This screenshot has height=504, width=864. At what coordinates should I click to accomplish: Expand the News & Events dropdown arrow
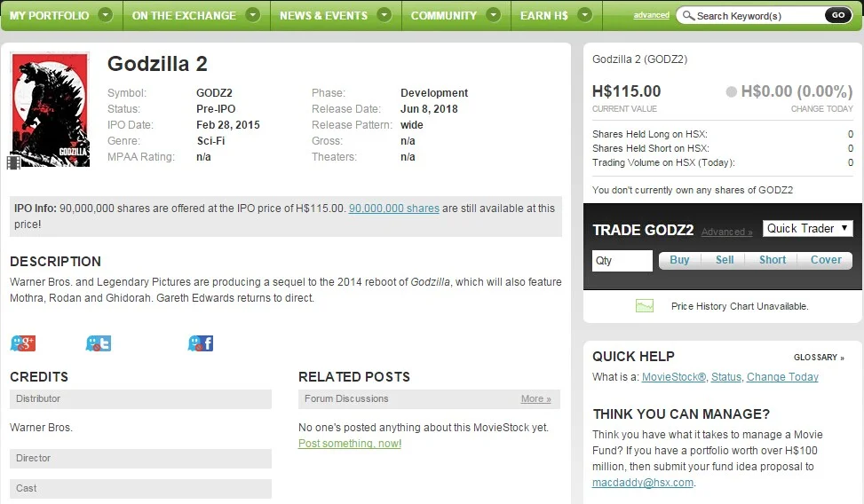[384, 15]
